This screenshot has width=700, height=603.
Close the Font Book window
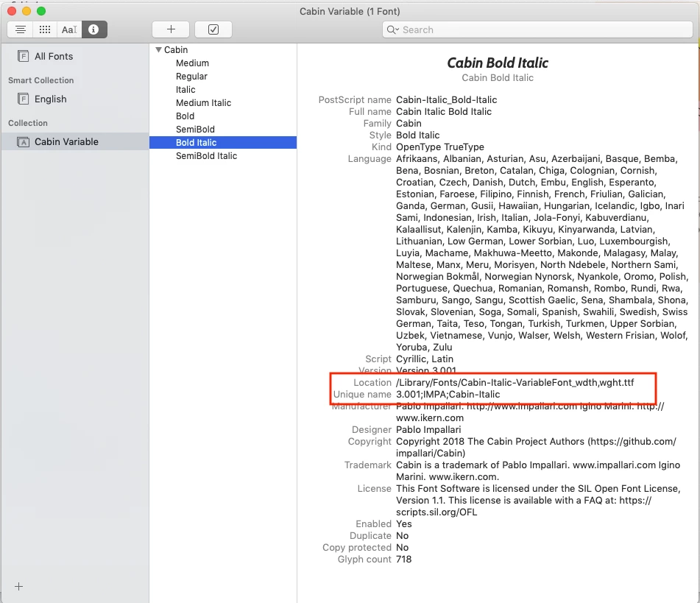(12, 11)
